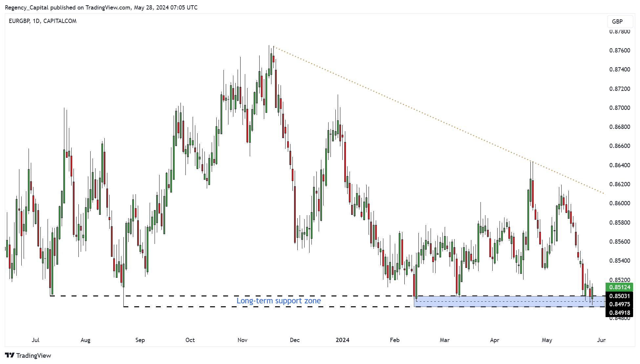Click the green 0.85124 current price tag
This screenshot has width=640, height=364.
619,287
